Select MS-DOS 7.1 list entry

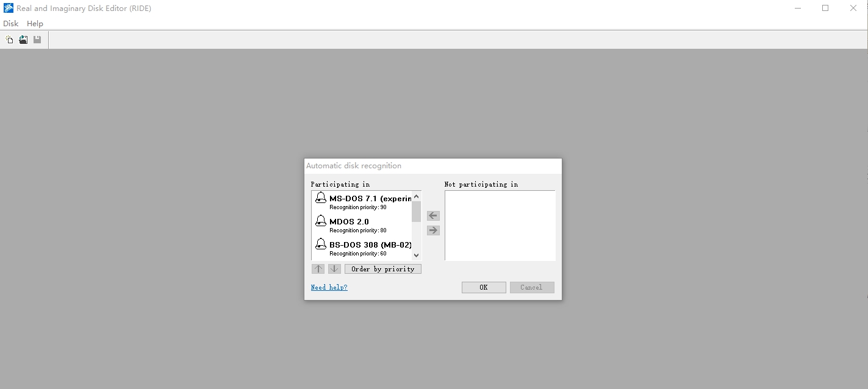coord(362,202)
